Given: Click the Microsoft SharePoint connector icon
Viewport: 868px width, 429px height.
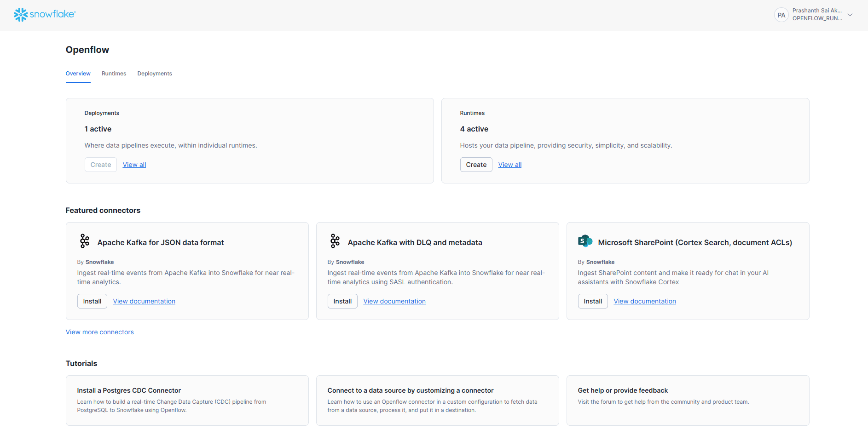Looking at the screenshot, I should click(x=585, y=241).
